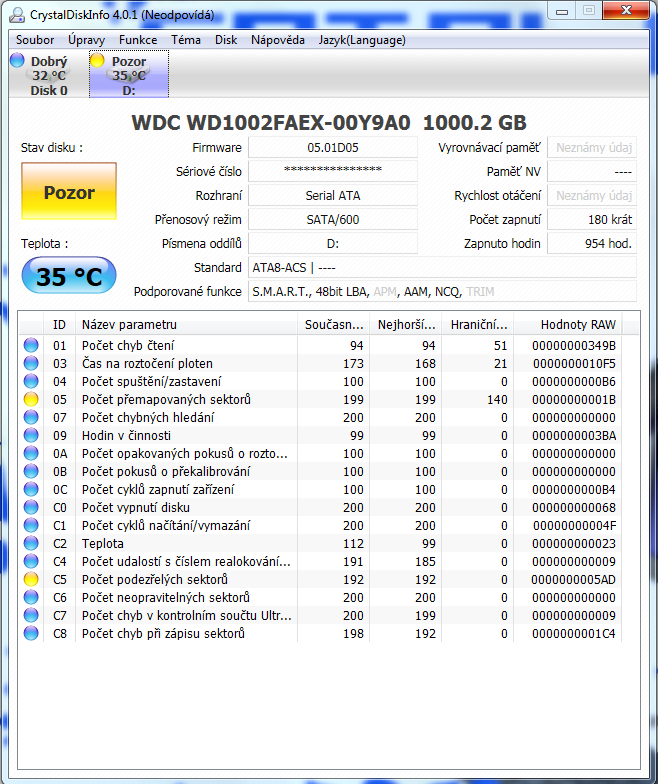The width and height of the screenshot is (658, 784).
Task: Click the ID column header
Action: (60, 324)
